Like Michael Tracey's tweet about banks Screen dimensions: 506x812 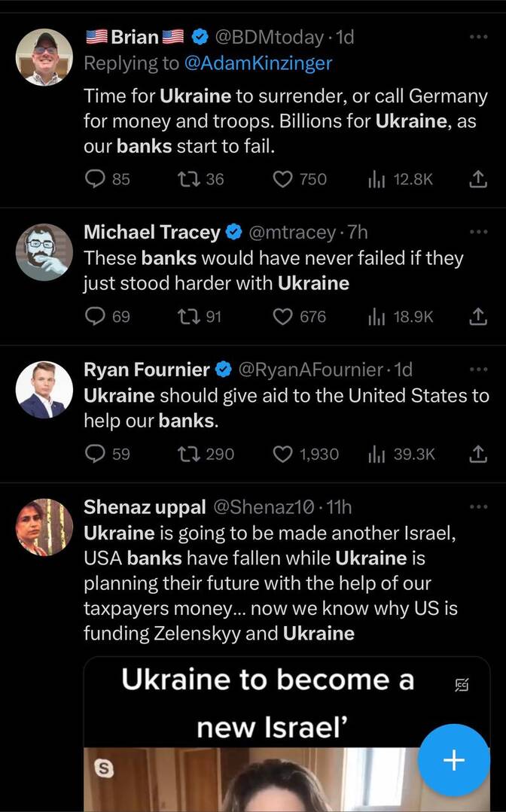click(282, 317)
